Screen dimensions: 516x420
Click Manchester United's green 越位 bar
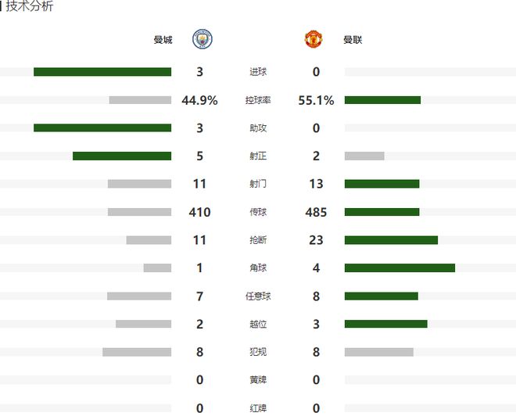385,324
